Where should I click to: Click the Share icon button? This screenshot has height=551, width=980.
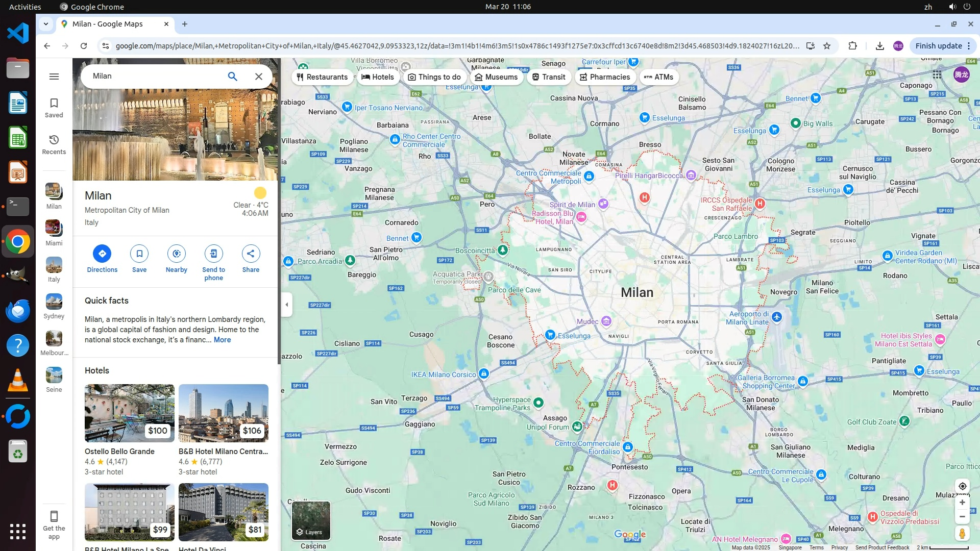(251, 254)
